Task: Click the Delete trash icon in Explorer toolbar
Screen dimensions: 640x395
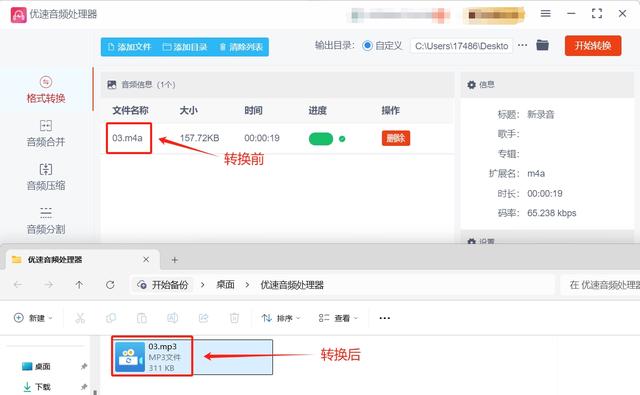Action: [234, 318]
